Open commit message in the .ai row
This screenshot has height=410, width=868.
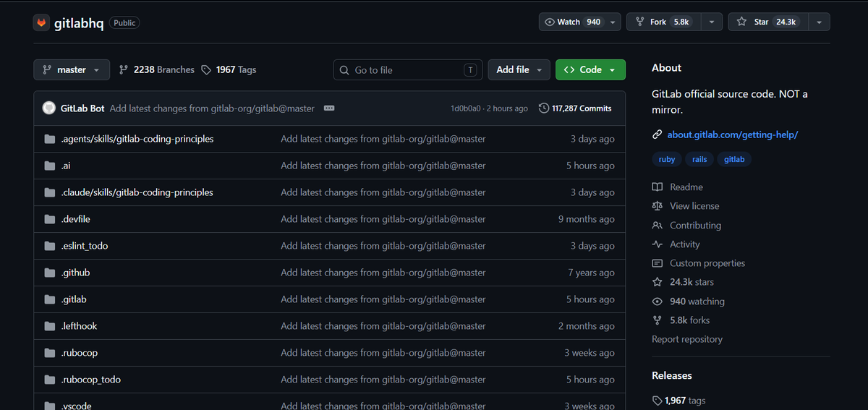(x=383, y=166)
